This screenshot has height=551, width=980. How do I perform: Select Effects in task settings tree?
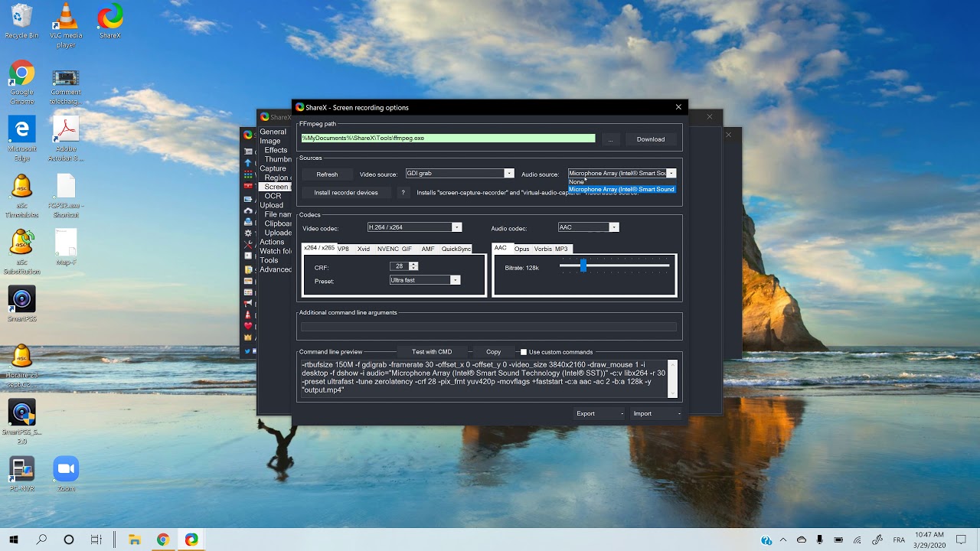coord(276,150)
